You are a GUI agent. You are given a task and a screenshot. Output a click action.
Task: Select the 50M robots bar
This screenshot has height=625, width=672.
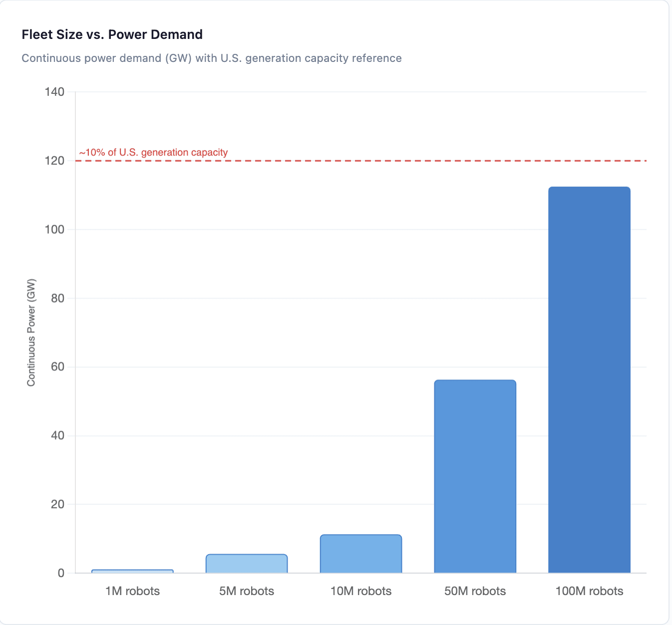(475, 476)
